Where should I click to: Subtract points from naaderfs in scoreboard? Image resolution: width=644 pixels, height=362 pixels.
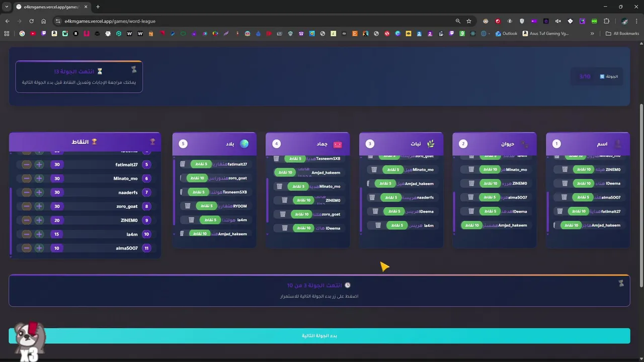pos(27,193)
